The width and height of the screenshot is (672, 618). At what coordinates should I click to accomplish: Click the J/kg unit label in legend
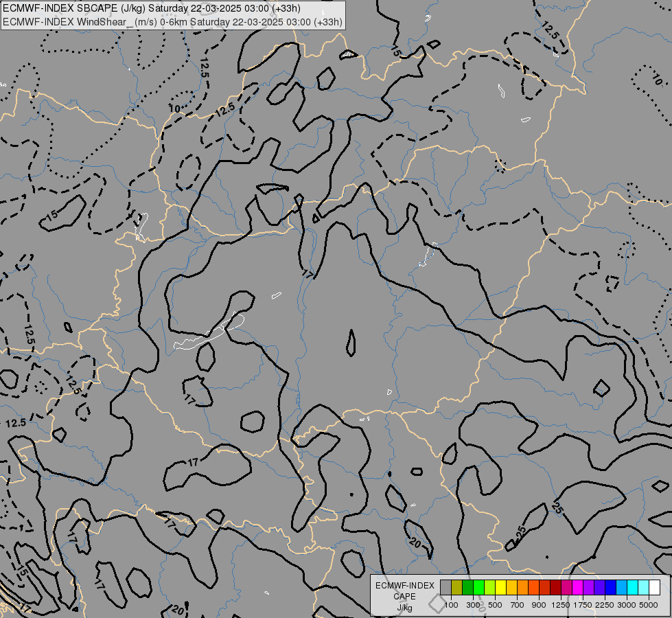(404, 608)
